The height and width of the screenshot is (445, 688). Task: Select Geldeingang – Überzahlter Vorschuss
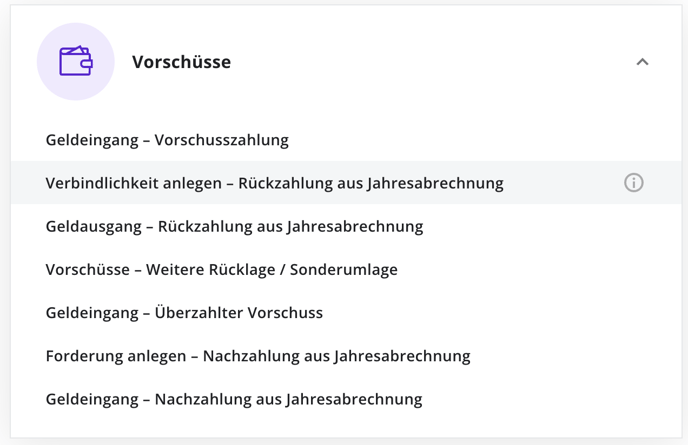pyautogui.click(x=346, y=312)
